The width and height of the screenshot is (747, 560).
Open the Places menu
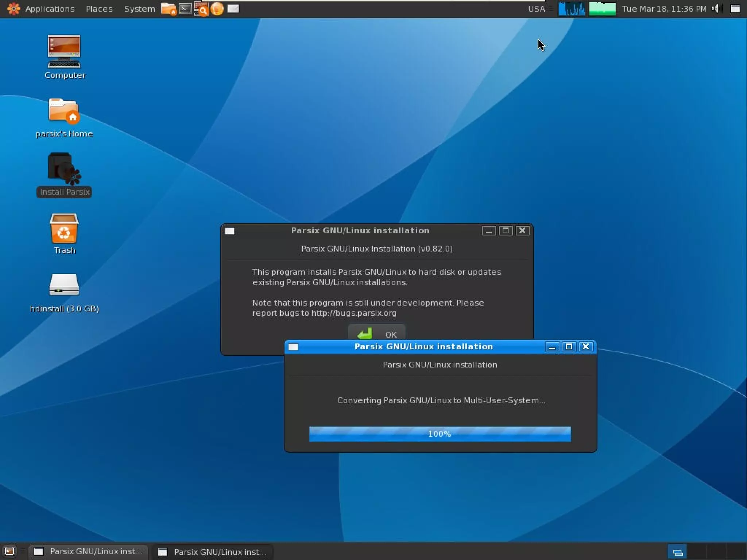click(99, 9)
